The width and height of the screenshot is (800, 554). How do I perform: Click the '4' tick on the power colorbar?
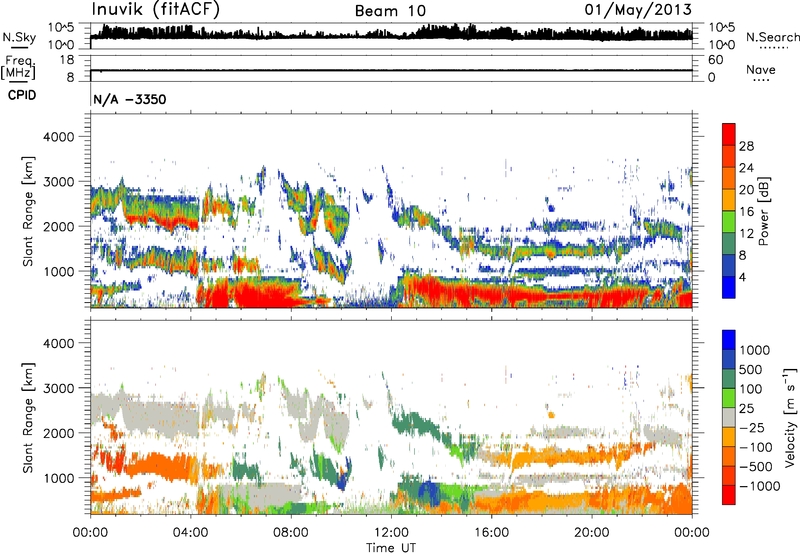742,277
